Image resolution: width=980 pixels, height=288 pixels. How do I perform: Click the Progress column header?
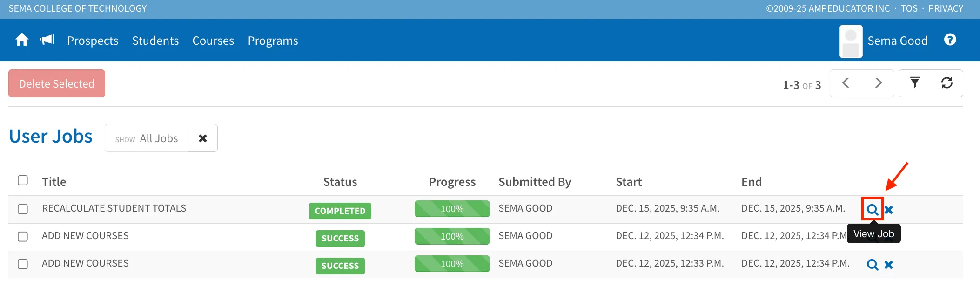pos(452,182)
